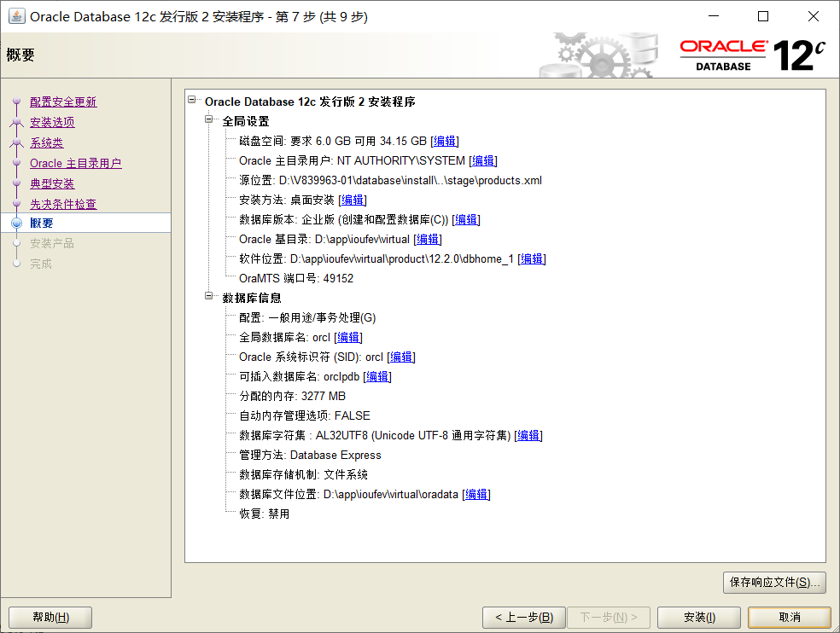Edit the 磁盘空间 setting
Screen dimensions: 840x633
[445, 141]
